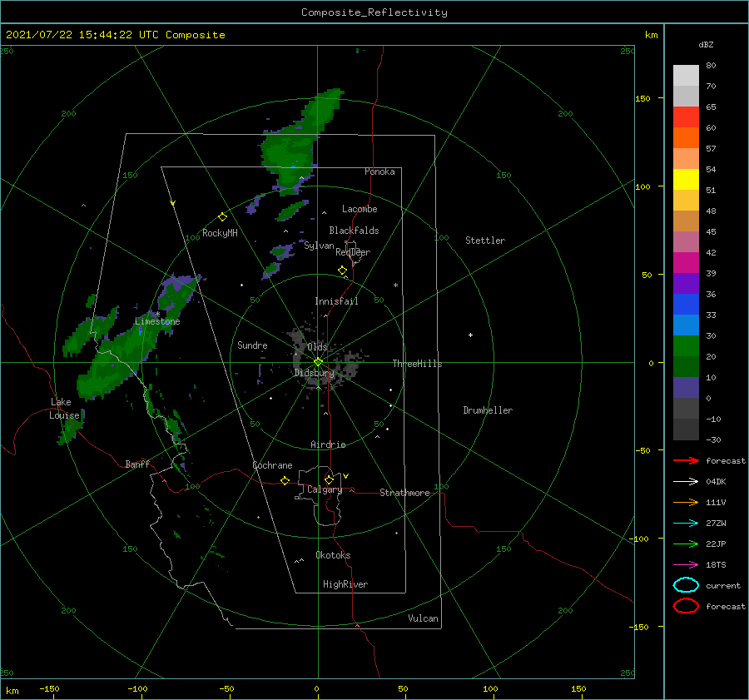Click the Cochrane town label
The image size is (749, 700).
click(272, 465)
